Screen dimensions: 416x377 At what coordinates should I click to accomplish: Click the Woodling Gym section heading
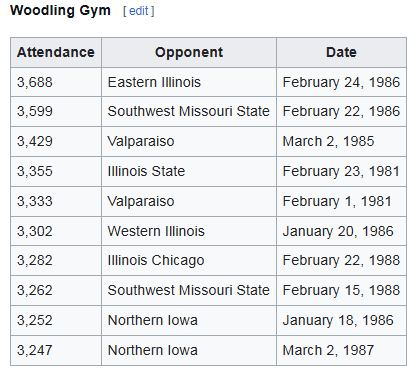coord(60,11)
